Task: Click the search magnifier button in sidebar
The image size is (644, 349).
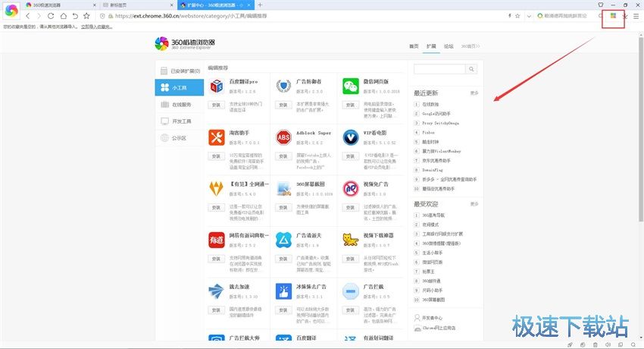Action: [471, 69]
